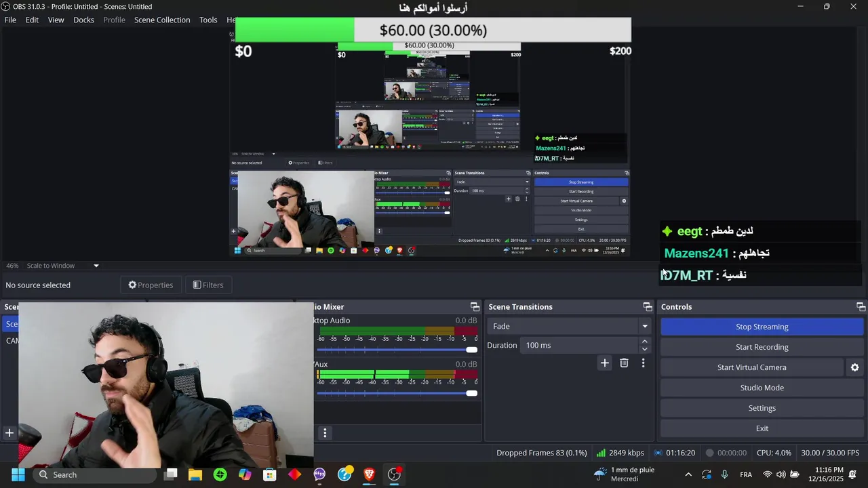
Task: Open the Docks menu
Action: point(83,20)
